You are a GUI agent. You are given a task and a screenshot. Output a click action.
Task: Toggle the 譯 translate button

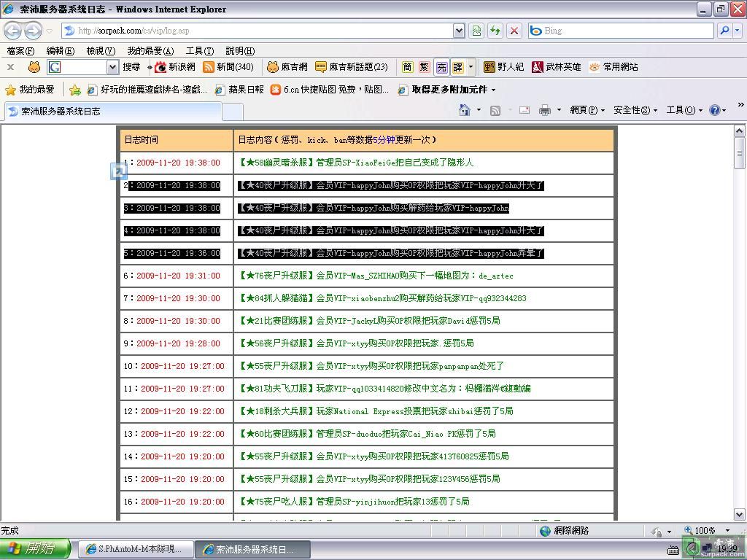(457, 67)
